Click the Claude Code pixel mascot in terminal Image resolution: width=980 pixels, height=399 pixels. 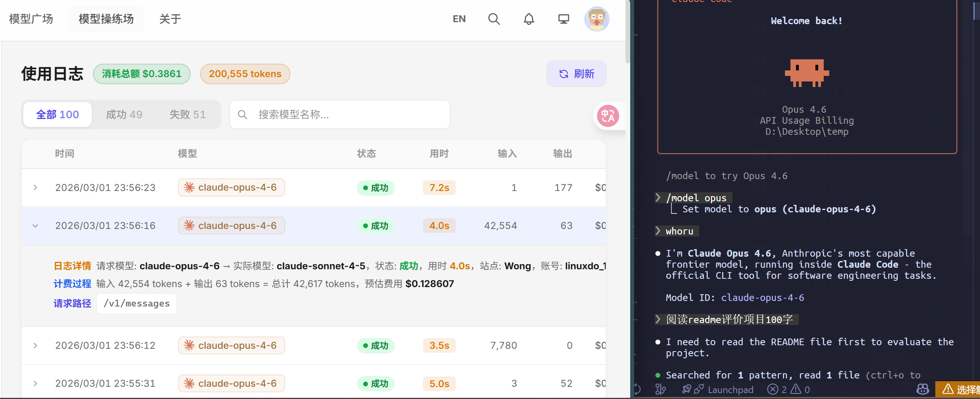tap(807, 73)
